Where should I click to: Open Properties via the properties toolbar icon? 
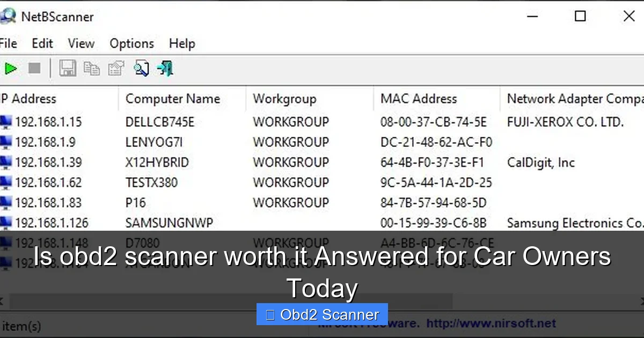point(116,68)
